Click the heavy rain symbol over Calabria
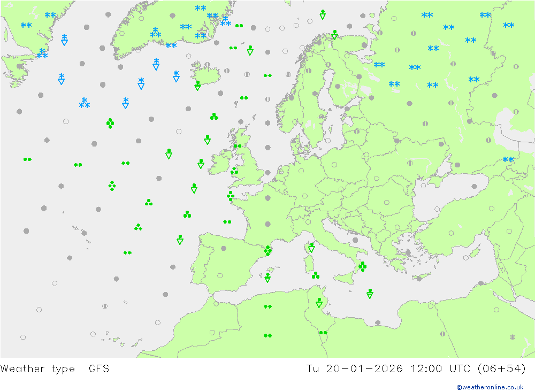Screen dimensions: 535x392 [362, 266]
